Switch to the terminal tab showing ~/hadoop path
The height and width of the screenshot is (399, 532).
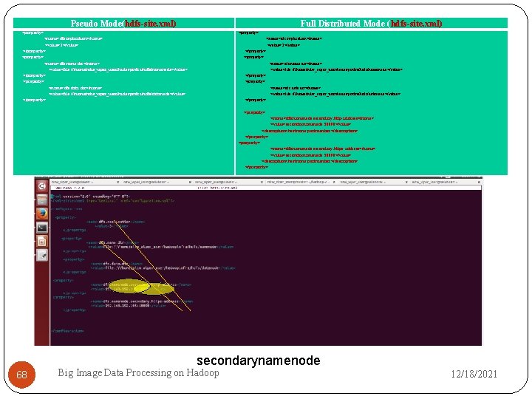(x=299, y=183)
